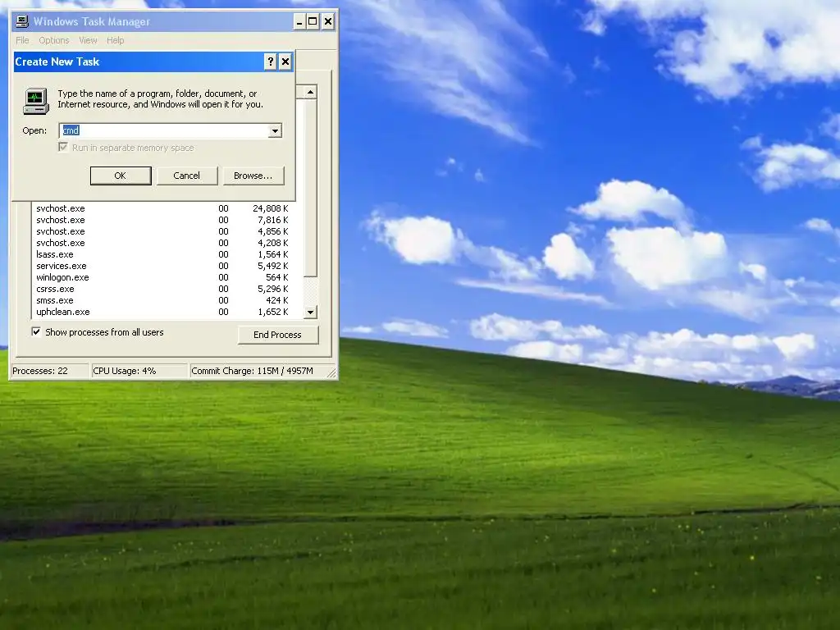Click the Task Manager resize grip corner
This screenshot has width=840, height=630.
(331, 373)
